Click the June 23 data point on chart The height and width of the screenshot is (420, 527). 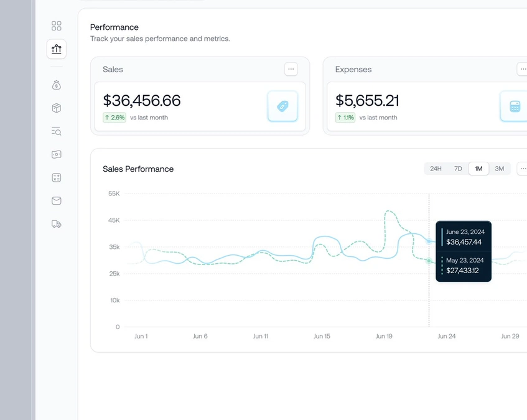429,241
